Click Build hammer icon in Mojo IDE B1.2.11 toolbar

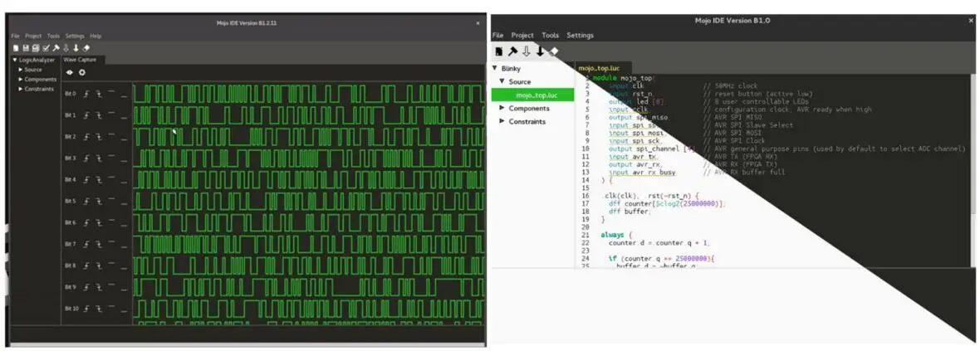56,48
